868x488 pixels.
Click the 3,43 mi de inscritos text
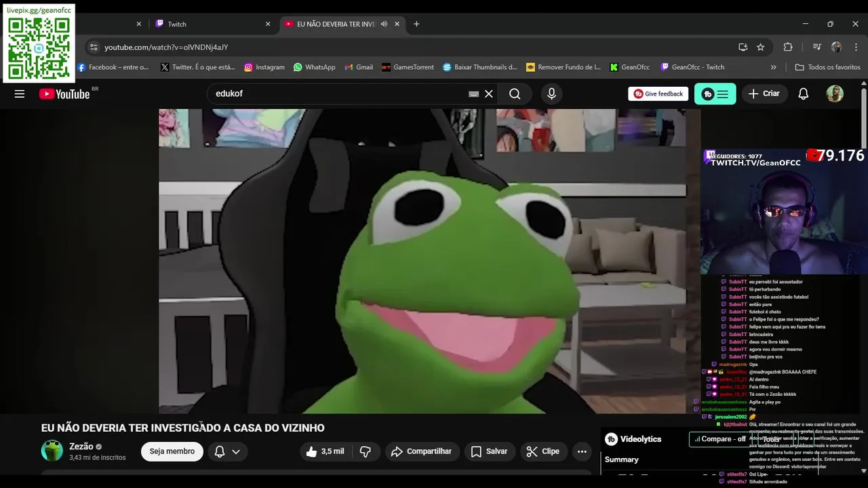pos(98,458)
